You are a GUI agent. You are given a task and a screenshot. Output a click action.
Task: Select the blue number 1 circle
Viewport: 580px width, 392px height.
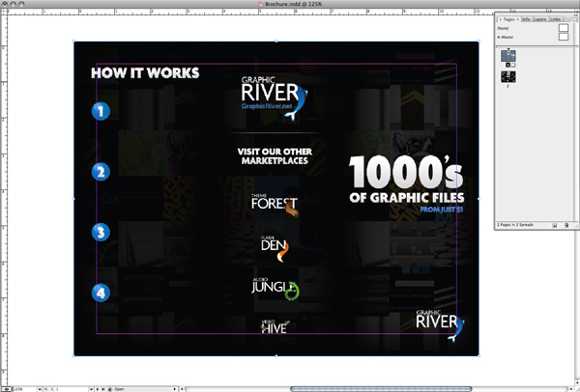[101, 111]
